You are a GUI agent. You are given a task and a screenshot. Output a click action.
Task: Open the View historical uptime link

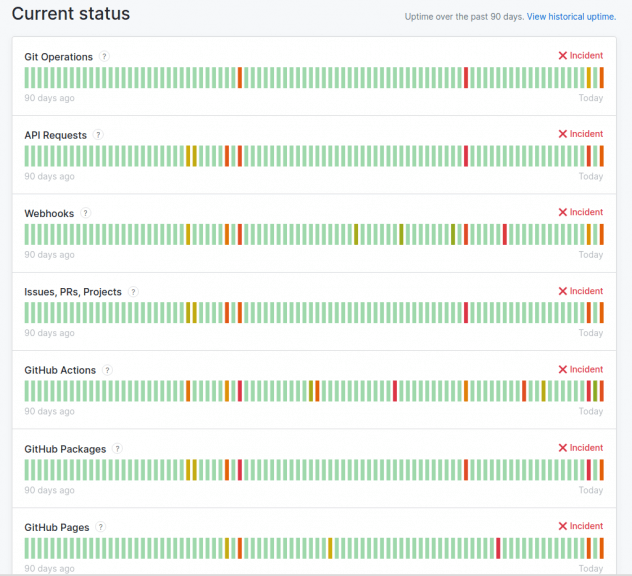point(571,17)
